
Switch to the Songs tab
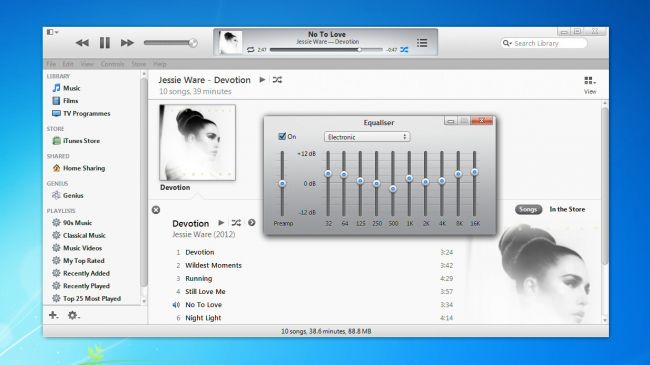pos(529,209)
